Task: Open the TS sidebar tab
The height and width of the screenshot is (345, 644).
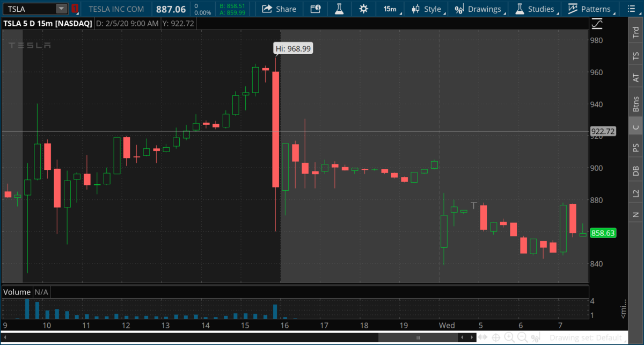Action: (x=636, y=56)
